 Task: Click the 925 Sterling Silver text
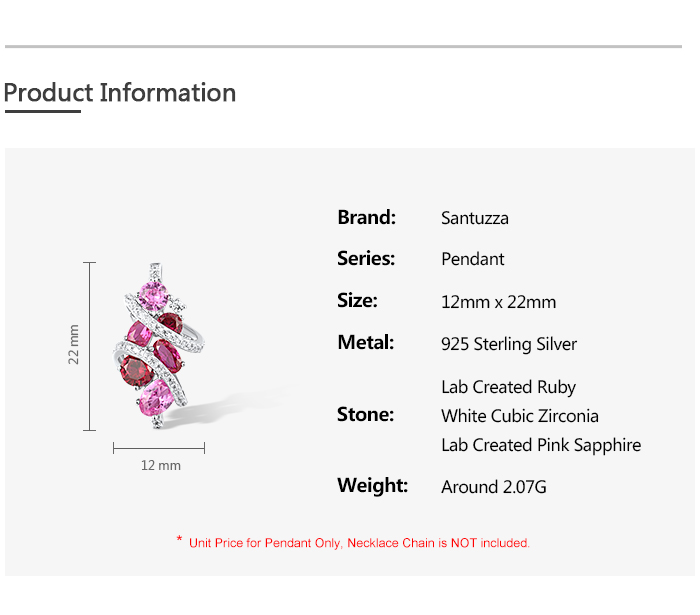(509, 344)
